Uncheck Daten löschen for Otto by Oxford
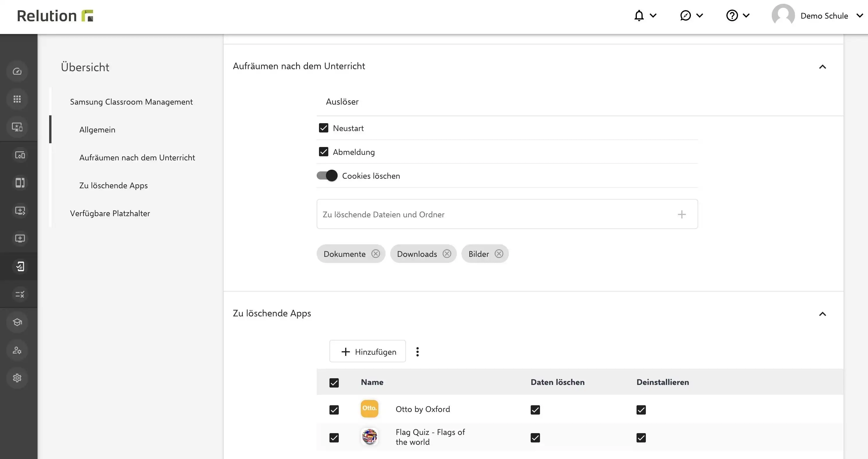The height and width of the screenshot is (459, 868). (x=535, y=410)
